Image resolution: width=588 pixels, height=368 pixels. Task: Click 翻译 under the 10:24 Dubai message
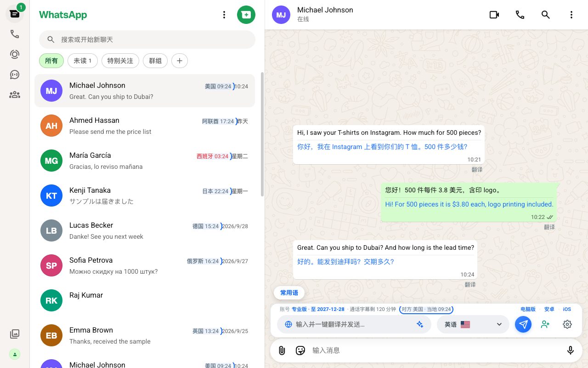470,285
